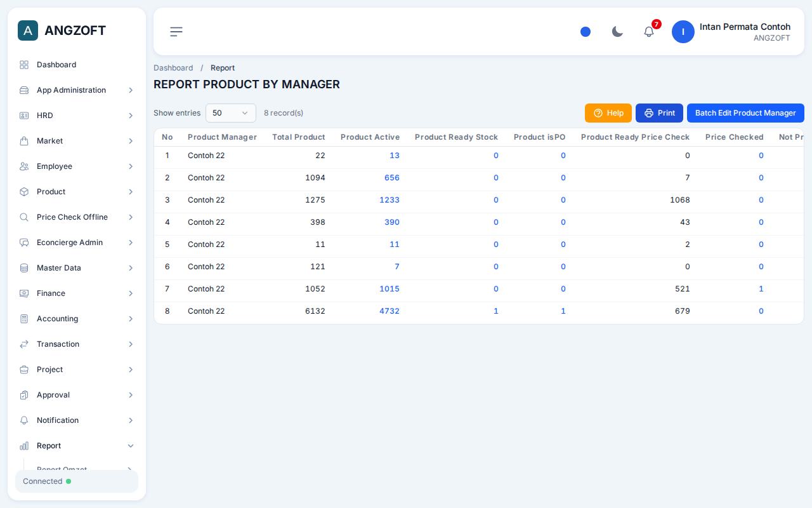
Task: Open Product Active value 1233
Action: coord(390,200)
